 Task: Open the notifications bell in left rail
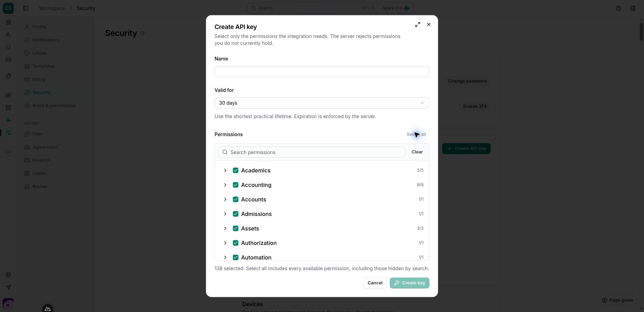point(8,47)
